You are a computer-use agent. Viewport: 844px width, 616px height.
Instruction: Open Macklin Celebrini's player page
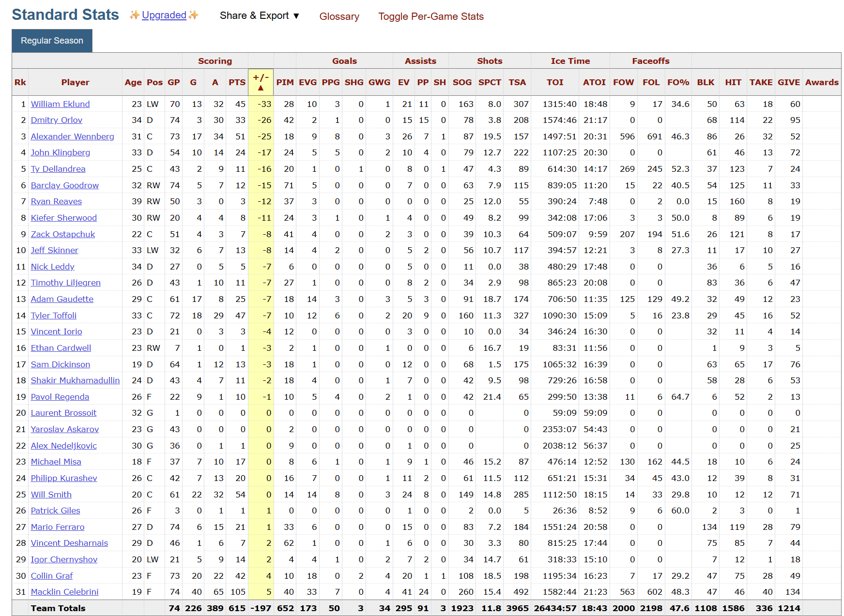(x=65, y=592)
